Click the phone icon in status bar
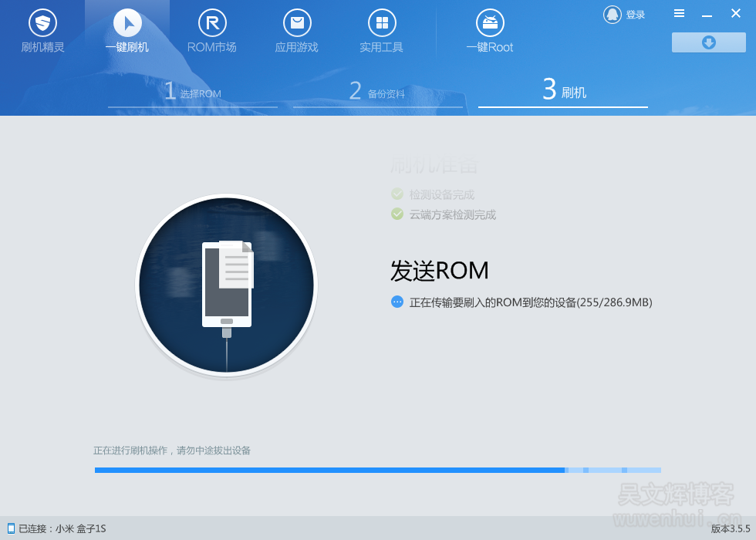The height and width of the screenshot is (540, 756). point(11,528)
